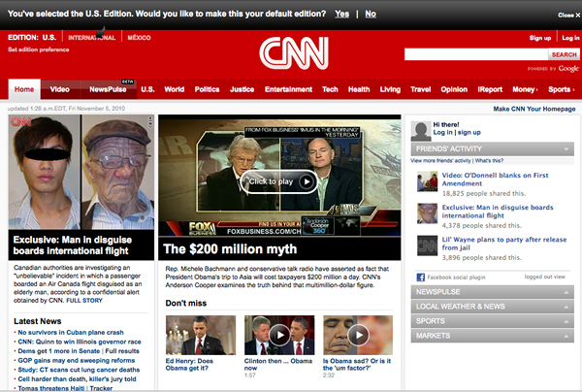Open the Health section
This screenshot has width=582, height=392.
[x=359, y=89]
